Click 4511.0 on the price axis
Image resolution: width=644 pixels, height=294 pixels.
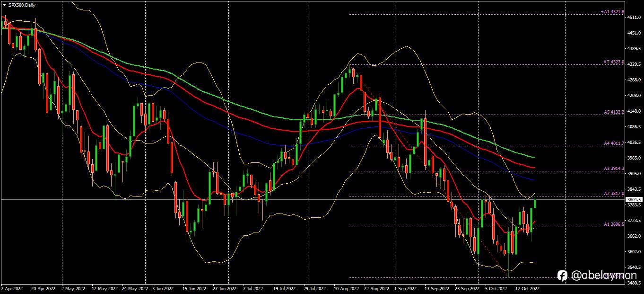[634, 17]
